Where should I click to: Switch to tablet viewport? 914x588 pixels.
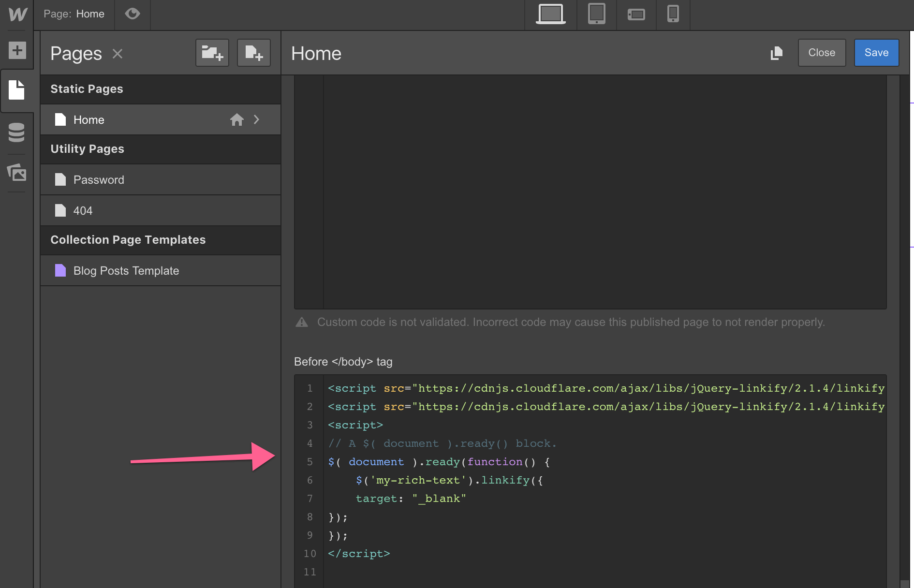[x=596, y=14]
